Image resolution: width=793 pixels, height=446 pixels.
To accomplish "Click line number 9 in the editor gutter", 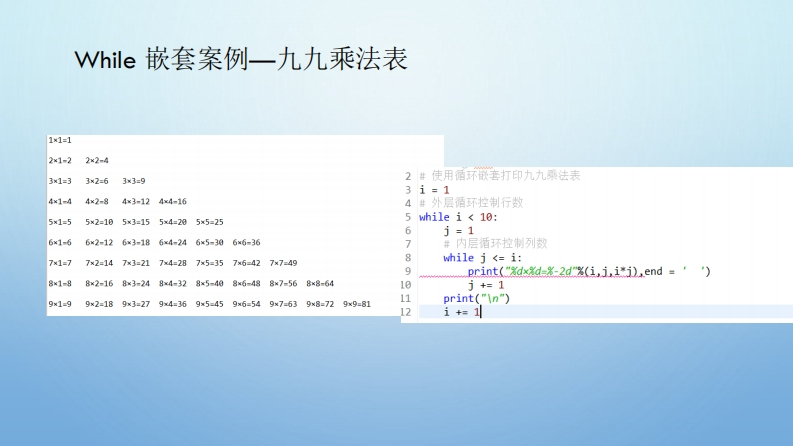I will point(407,271).
